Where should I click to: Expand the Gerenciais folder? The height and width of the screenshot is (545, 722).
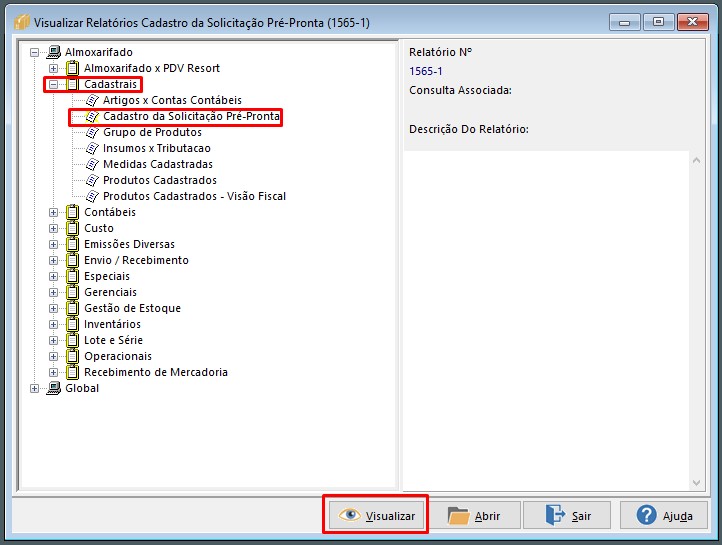click(53, 293)
